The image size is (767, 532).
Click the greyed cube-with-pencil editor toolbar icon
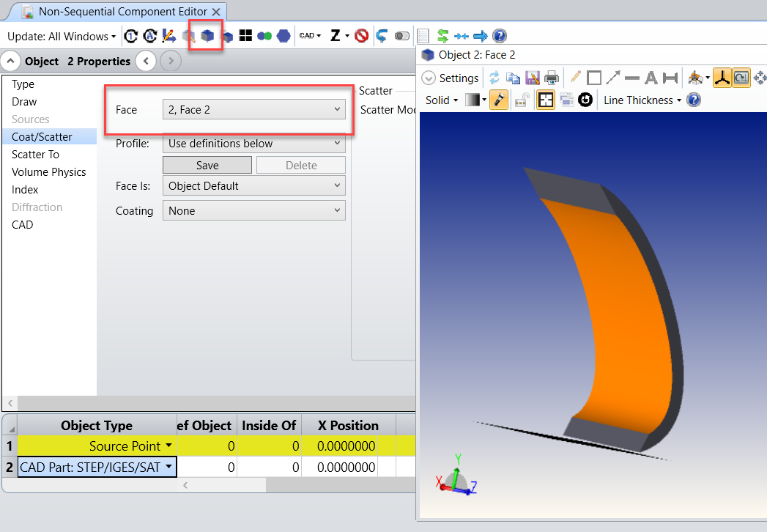pyautogui.click(x=188, y=36)
